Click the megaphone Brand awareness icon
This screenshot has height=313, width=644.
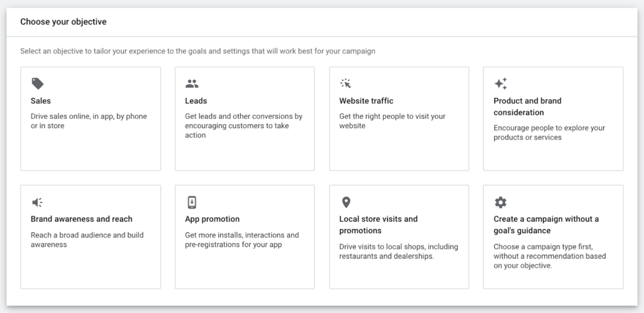(x=37, y=202)
